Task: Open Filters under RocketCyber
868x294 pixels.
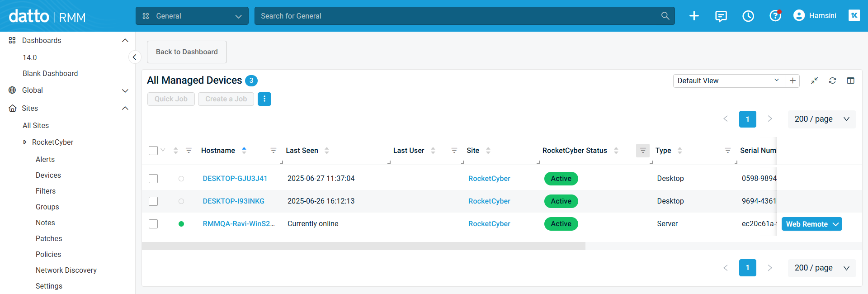Action: tap(46, 191)
